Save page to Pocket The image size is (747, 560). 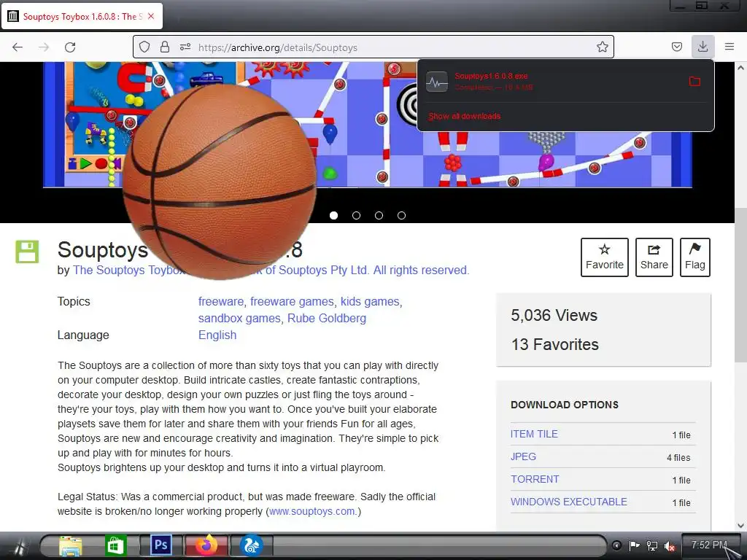[x=676, y=47]
